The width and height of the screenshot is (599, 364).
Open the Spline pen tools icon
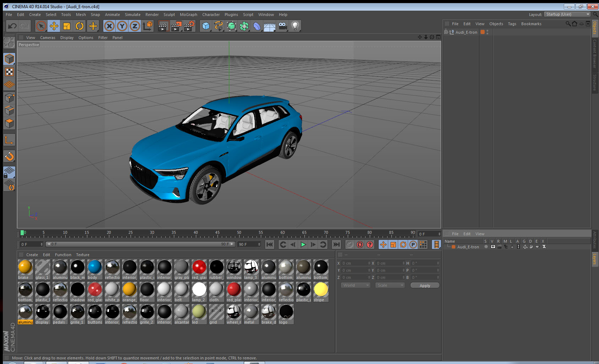tap(219, 26)
